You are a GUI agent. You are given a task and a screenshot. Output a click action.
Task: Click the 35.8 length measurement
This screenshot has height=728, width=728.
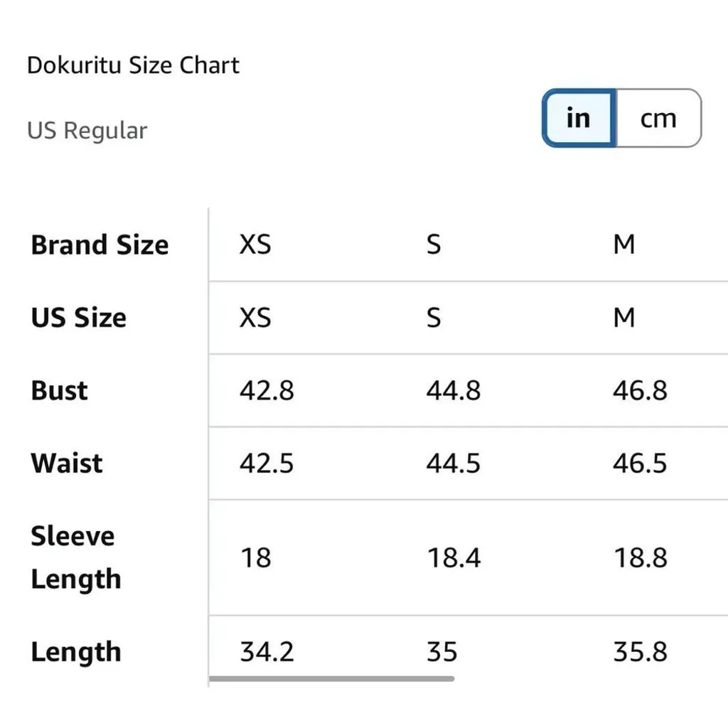pos(640,652)
